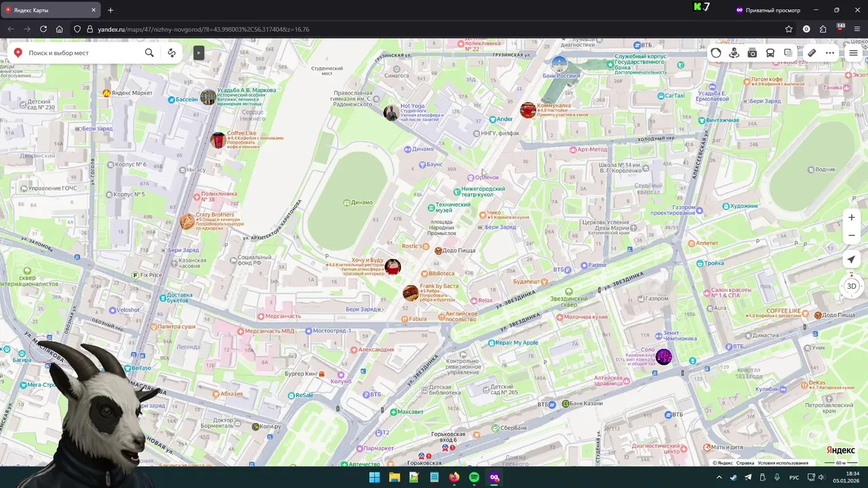Reload the page in the browser
Image resolution: width=868 pixels, height=488 pixels.
coord(43,29)
